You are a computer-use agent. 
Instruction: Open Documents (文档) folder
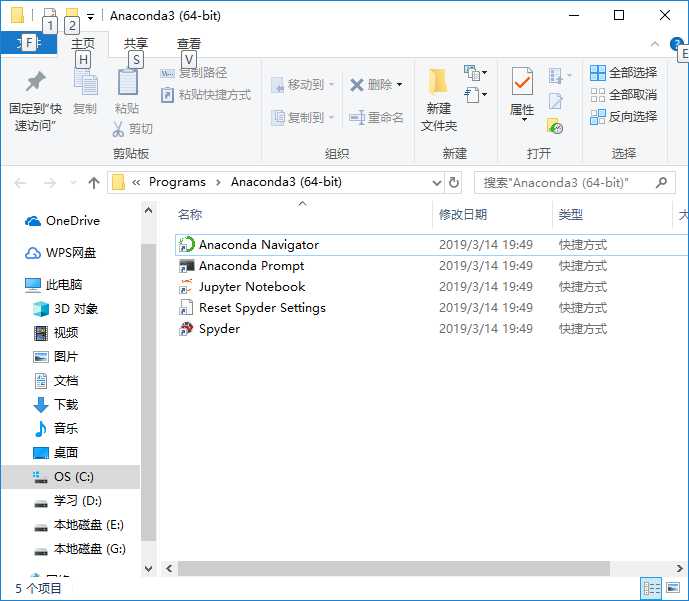[56, 380]
